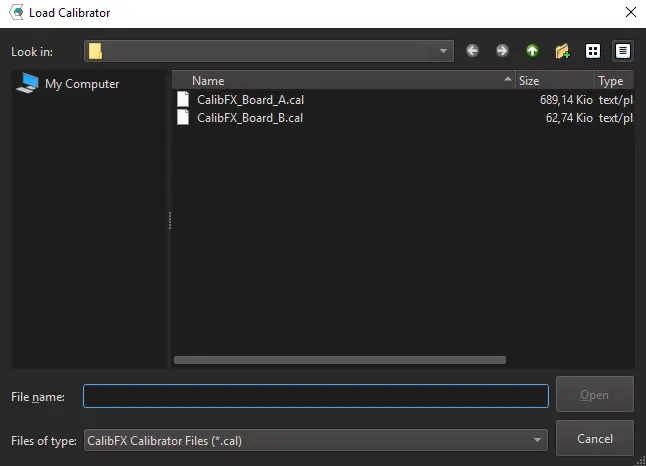Open the Files of type dropdown
Screen dimensions: 646x466
tap(538, 439)
